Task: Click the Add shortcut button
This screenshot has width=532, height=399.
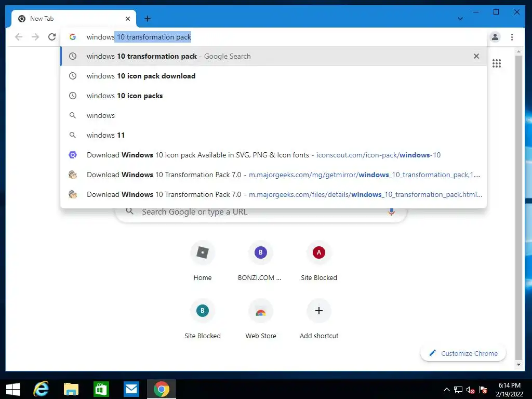Action: 319,320
